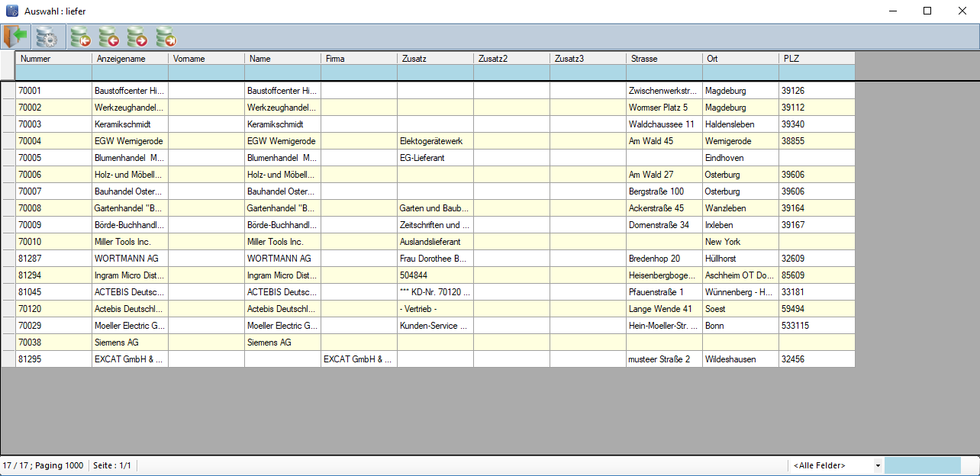The image size is (980, 476).
Task: Click the Pfauenstraße 1 cell
Action: pyautogui.click(x=664, y=292)
